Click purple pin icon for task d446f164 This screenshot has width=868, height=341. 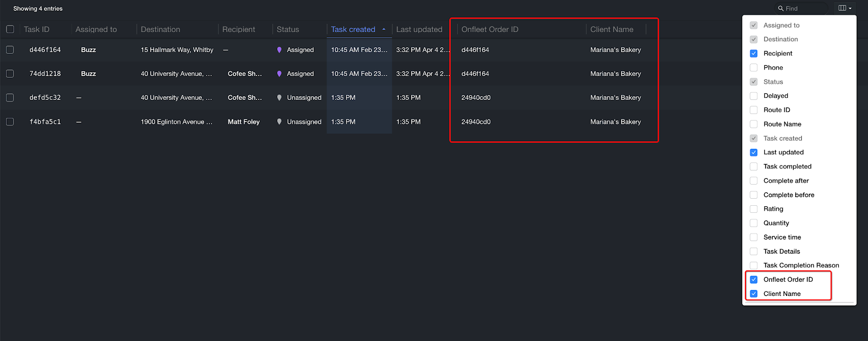(x=279, y=50)
